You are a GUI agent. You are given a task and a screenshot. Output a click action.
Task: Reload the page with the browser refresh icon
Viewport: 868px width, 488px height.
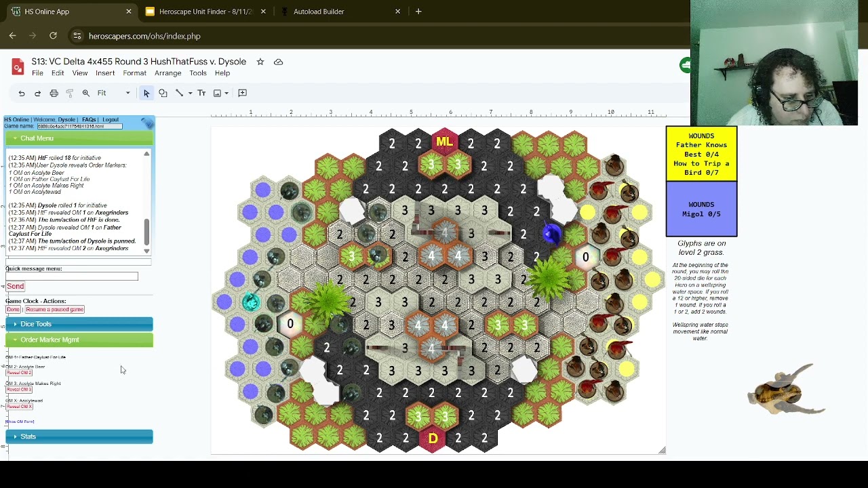point(53,36)
